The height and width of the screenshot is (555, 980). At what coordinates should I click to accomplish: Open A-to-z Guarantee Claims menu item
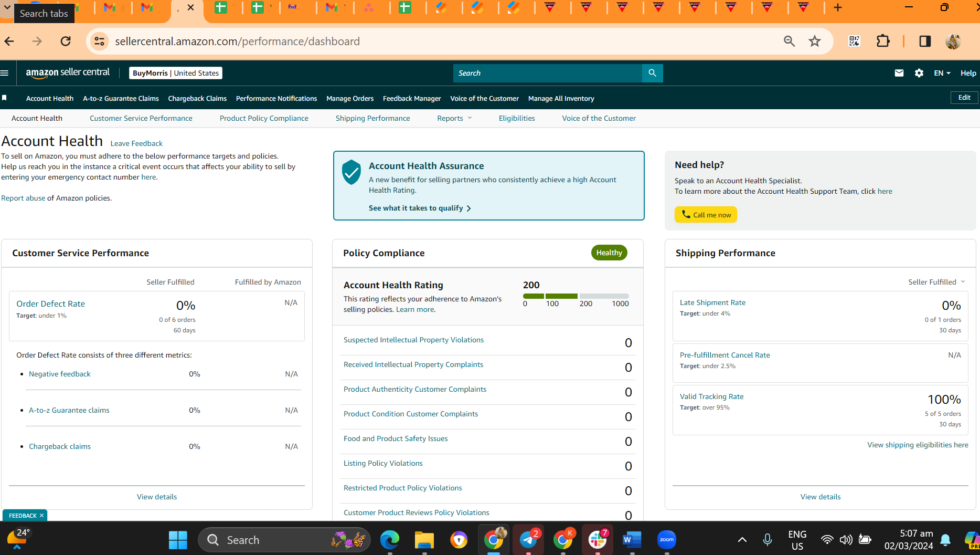(121, 98)
